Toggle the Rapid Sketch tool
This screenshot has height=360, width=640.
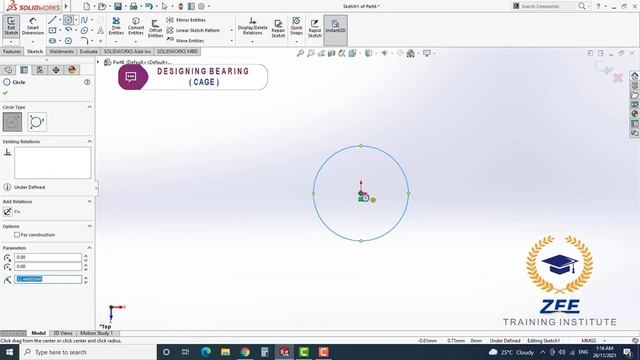click(314, 29)
